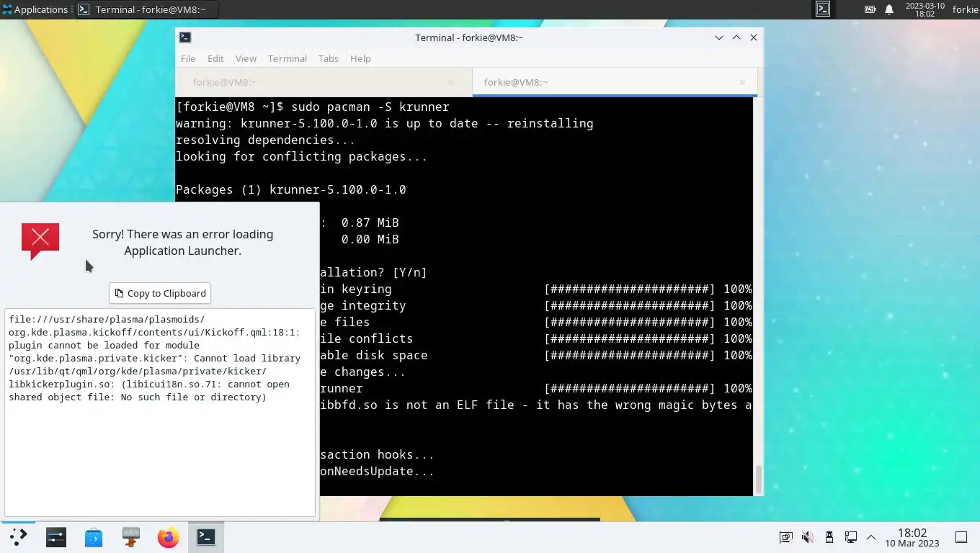Click the Show Desktop button in panel

[x=961, y=536]
